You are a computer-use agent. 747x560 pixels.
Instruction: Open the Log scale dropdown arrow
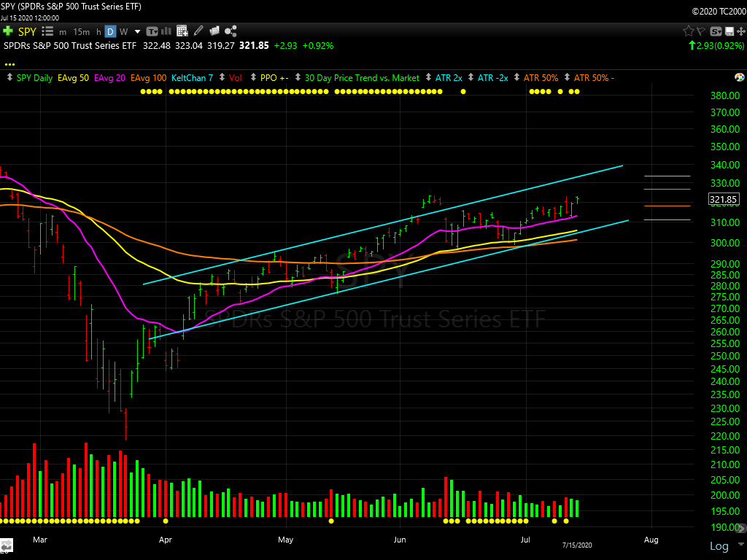point(741,544)
